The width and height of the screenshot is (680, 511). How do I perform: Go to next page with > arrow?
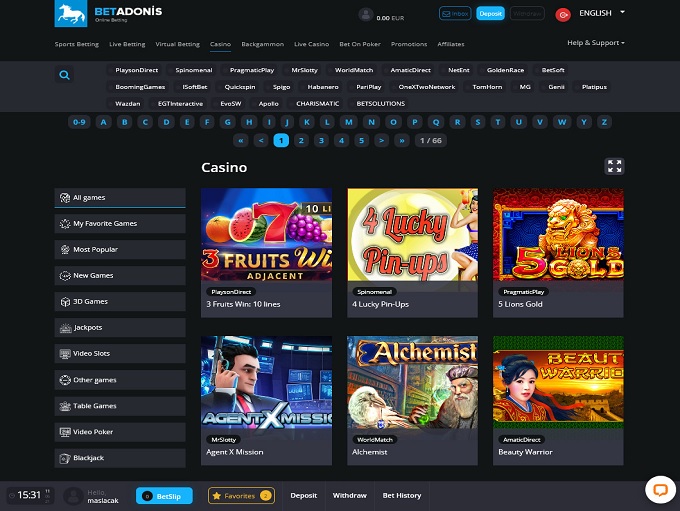pyautogui.click(x=381, y=141)
